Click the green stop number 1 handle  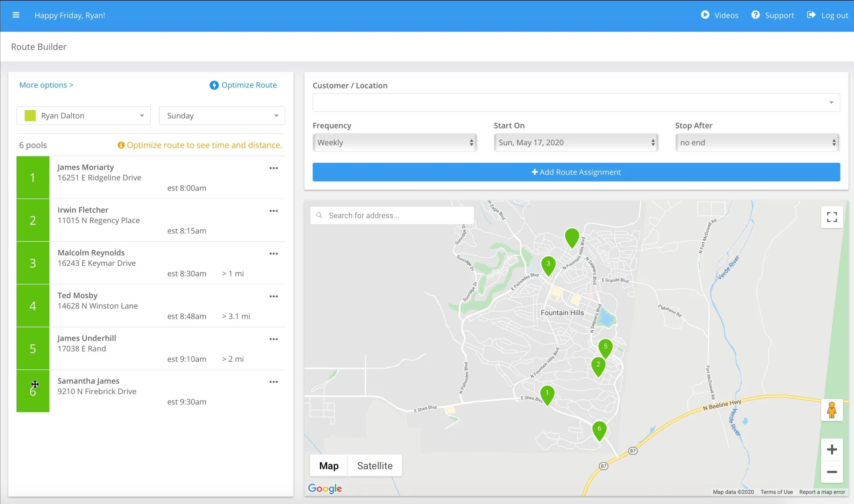tap(33, 177)
